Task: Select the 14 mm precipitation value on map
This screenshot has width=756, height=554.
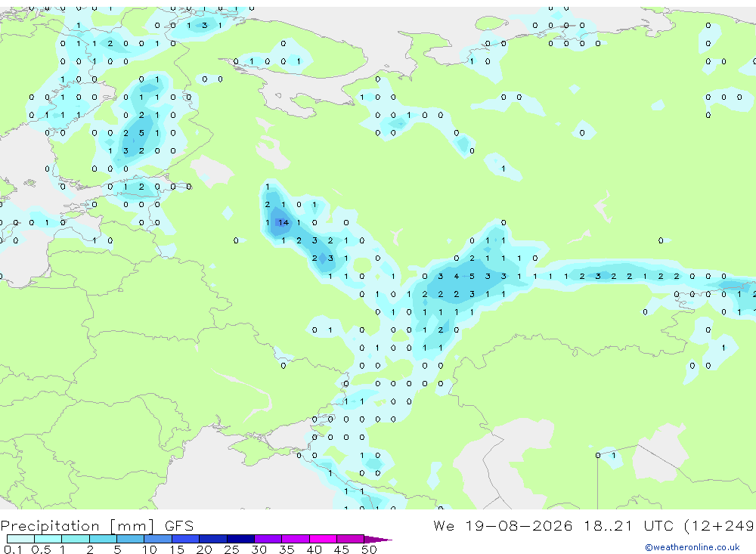Action: coord(283,222)
